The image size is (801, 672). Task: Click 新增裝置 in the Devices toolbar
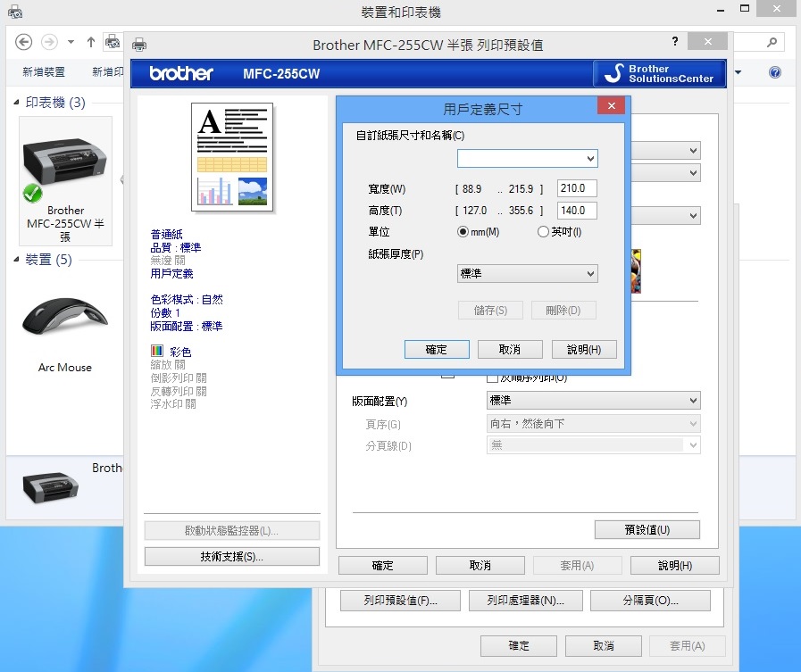[x=44, y=72]
